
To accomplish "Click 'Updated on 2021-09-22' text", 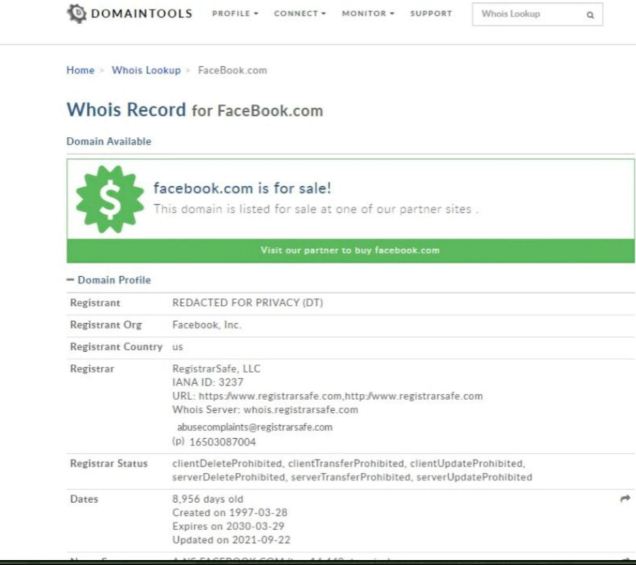I will pyautogui.click(x=231, y=540).
